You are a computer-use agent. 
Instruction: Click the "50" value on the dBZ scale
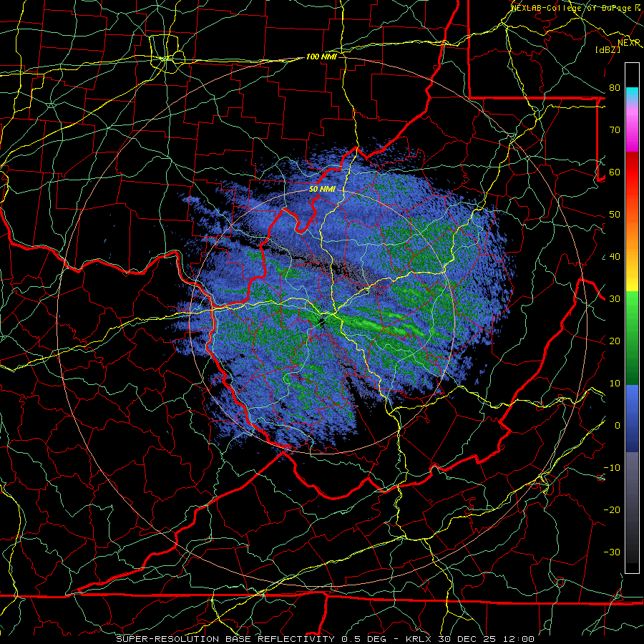point(615,215)
